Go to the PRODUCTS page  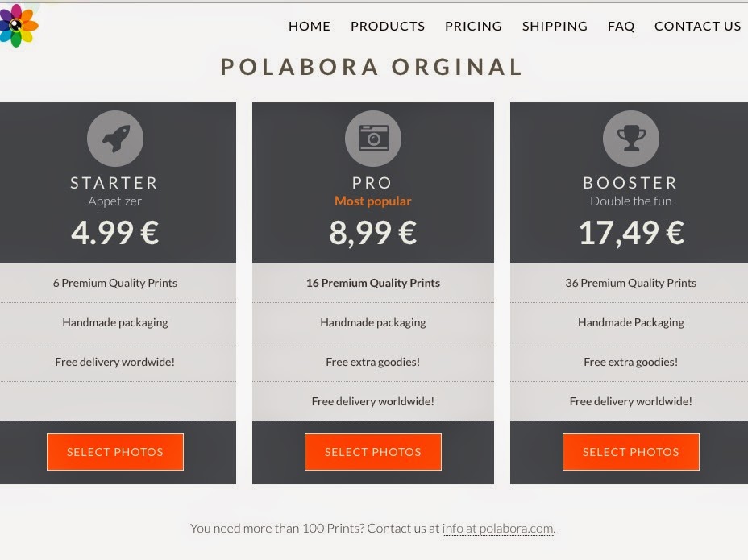(x=388, y=27)
